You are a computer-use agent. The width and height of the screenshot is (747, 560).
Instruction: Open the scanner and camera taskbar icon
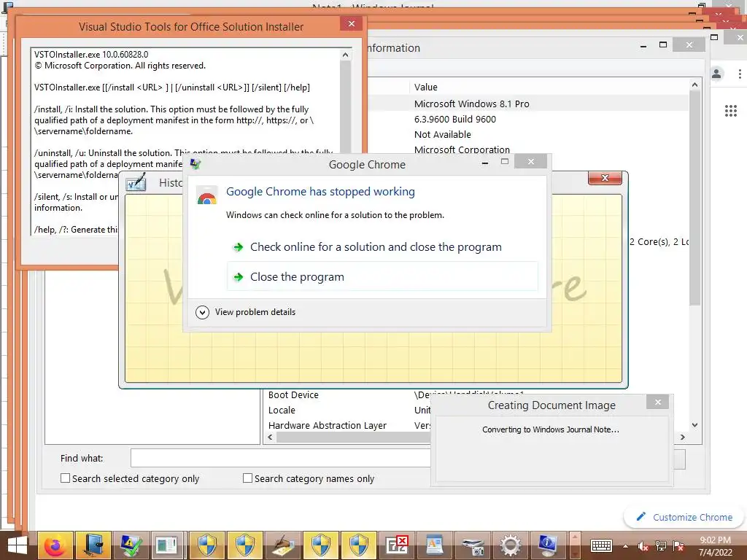point(472,545)
